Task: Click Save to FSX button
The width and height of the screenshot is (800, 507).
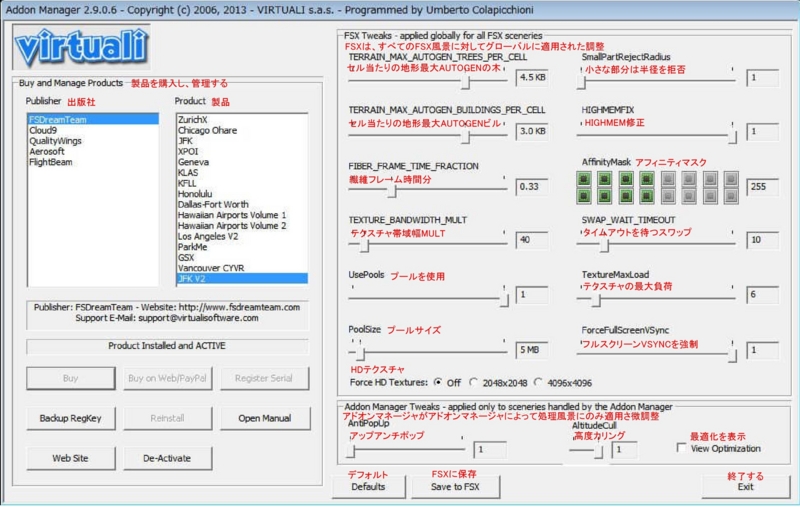Action: [x=455, y=487]
